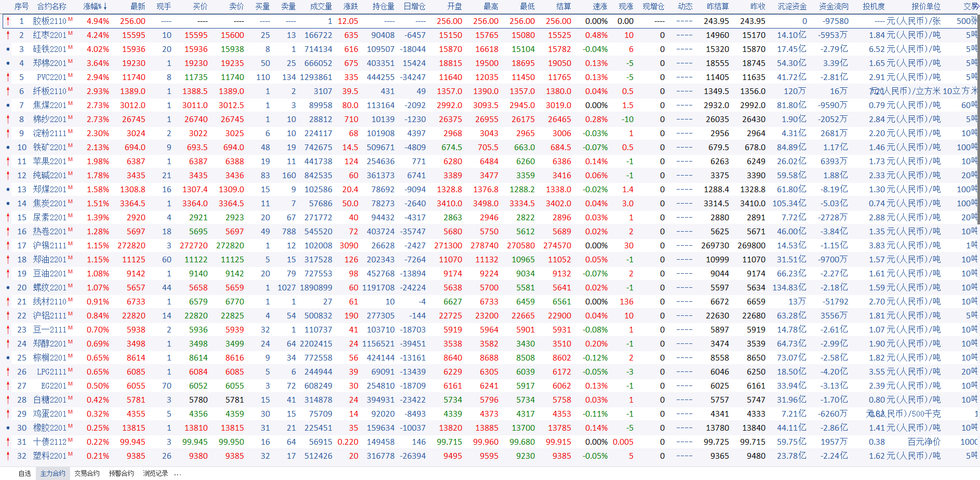Open the 预警合约 tab
This screenshot has height=480, width=980.
tap(122, 473)
